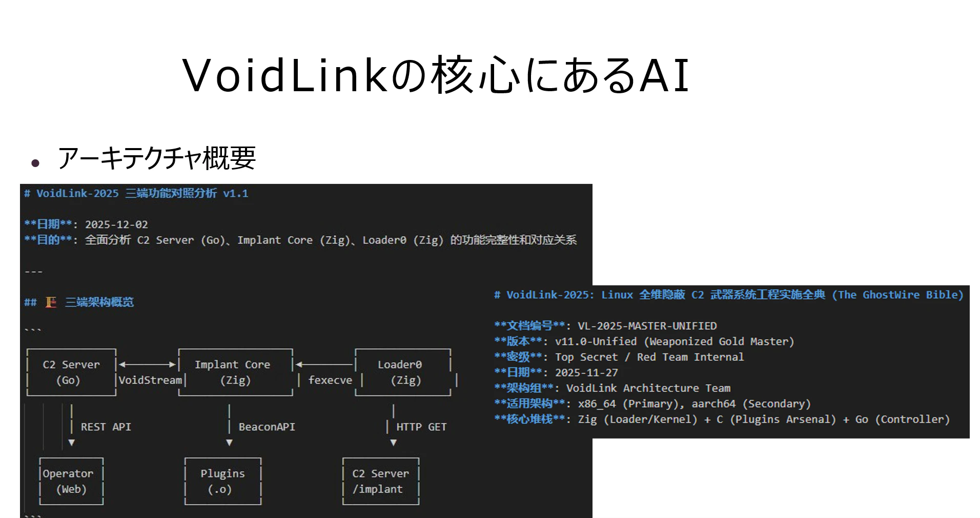Click the 'VoidStream' connection label
The image size is (980, 518).
[x=150, y=380]
